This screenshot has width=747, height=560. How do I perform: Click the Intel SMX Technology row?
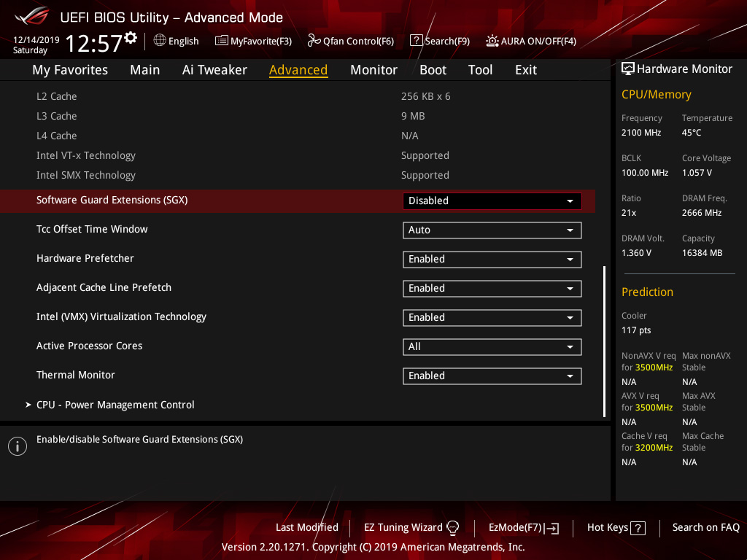click(x=298, y=175)
